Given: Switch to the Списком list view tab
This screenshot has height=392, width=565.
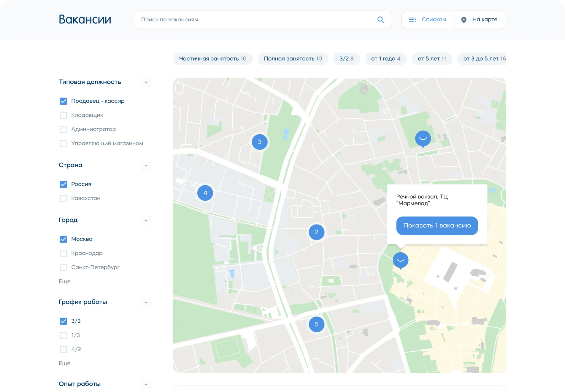Looking at the screenshot, I should (x=428, y=20).
